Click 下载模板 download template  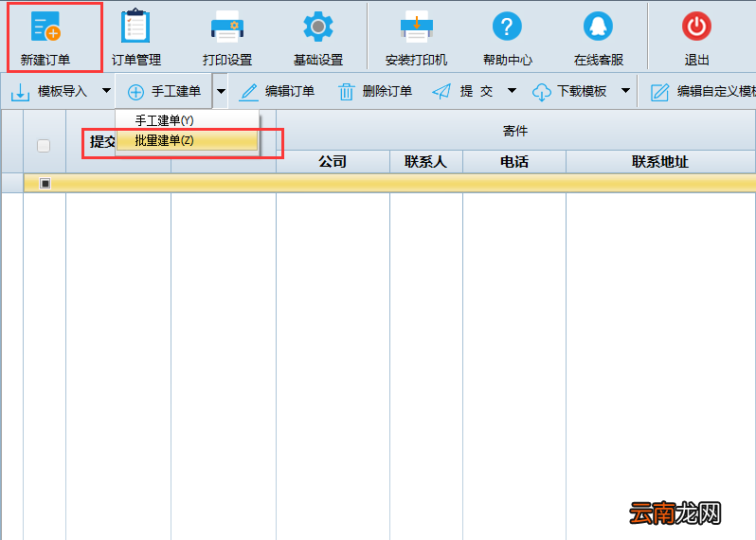(x=569, y=91)
